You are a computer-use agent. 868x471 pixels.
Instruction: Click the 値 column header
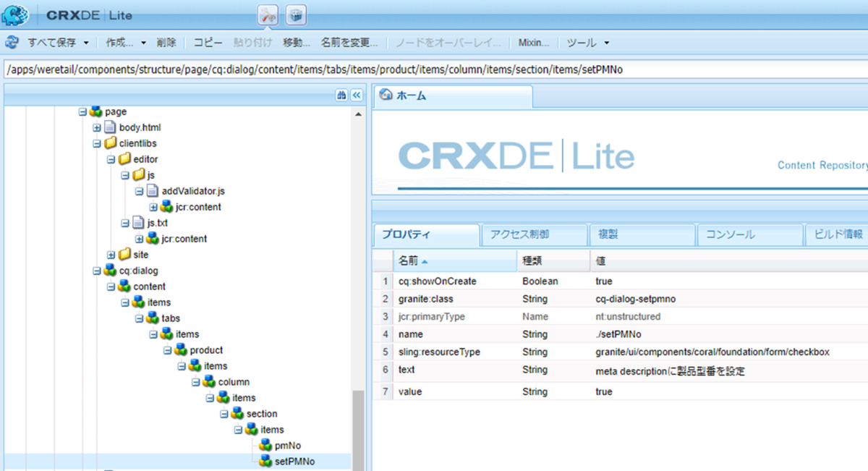coord(729,260)
